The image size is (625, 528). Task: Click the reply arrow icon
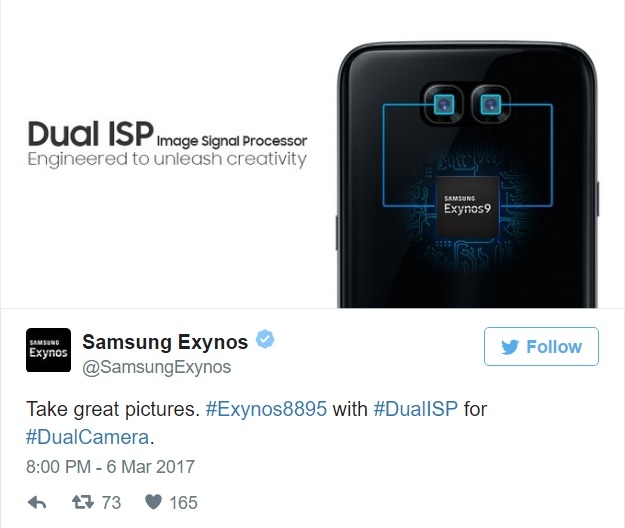pyautogui.click(x=37, y=502)
